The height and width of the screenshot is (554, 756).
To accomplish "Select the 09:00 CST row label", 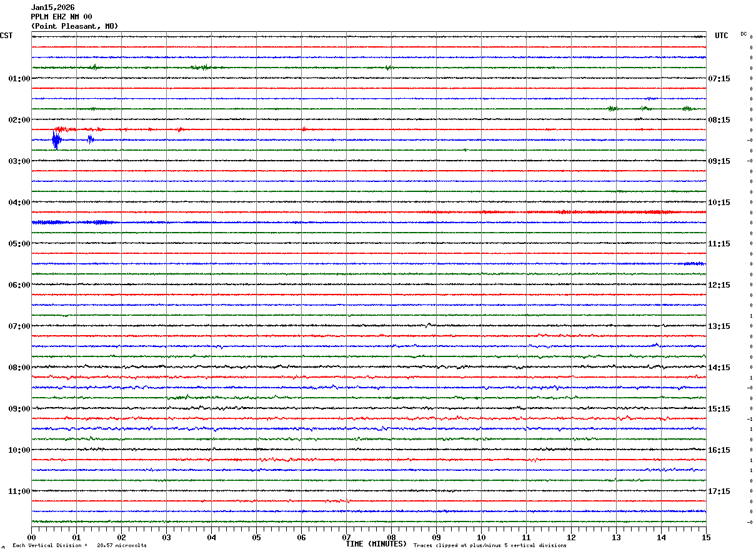I will [x=19, y=409].
